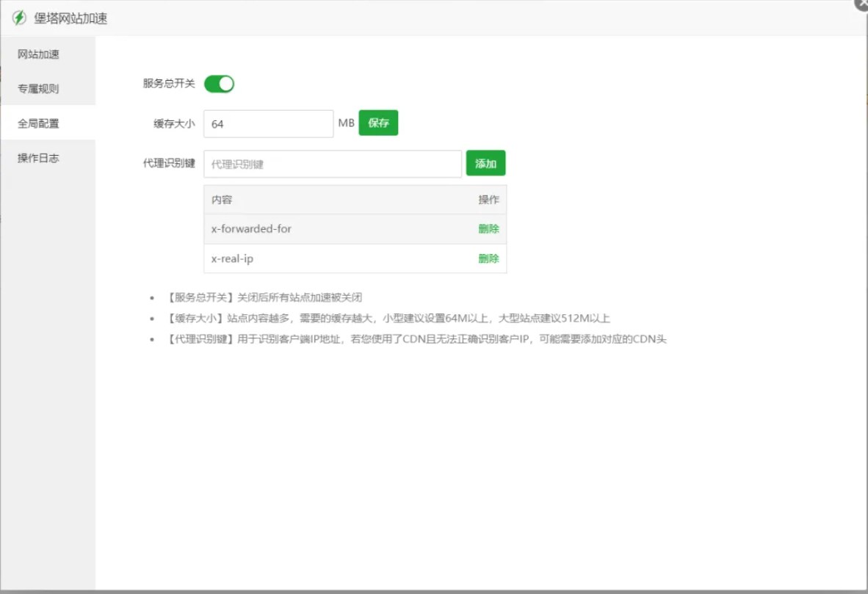The height and width of the screenshot is (594, 868).
Task: Click the 操作 column header in the table
Action: click(489, 199)
